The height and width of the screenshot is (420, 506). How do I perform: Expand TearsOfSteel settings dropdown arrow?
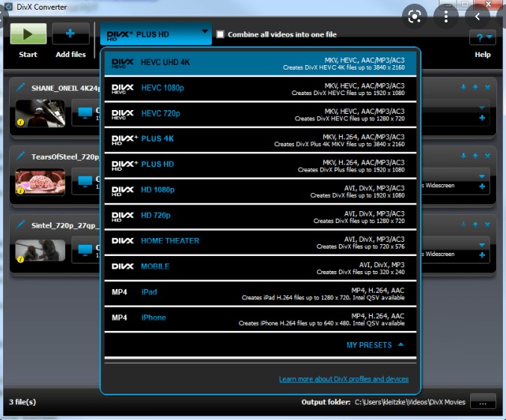tap(482, 177)
